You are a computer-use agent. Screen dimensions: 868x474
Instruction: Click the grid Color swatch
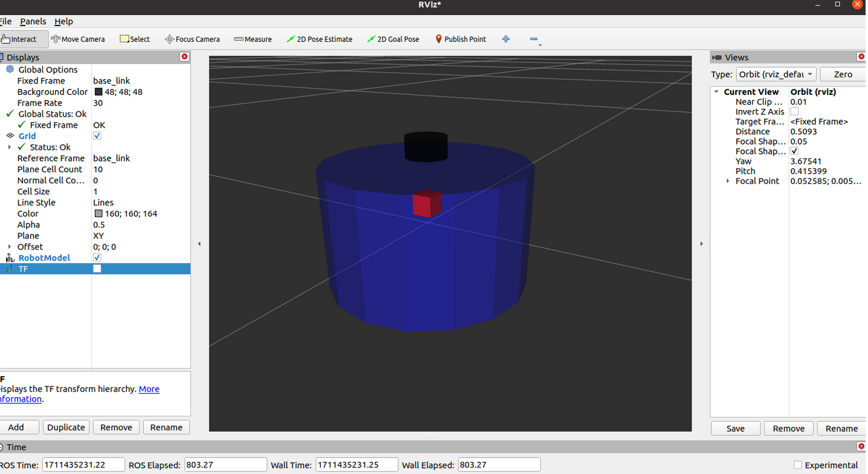[99, 213]
